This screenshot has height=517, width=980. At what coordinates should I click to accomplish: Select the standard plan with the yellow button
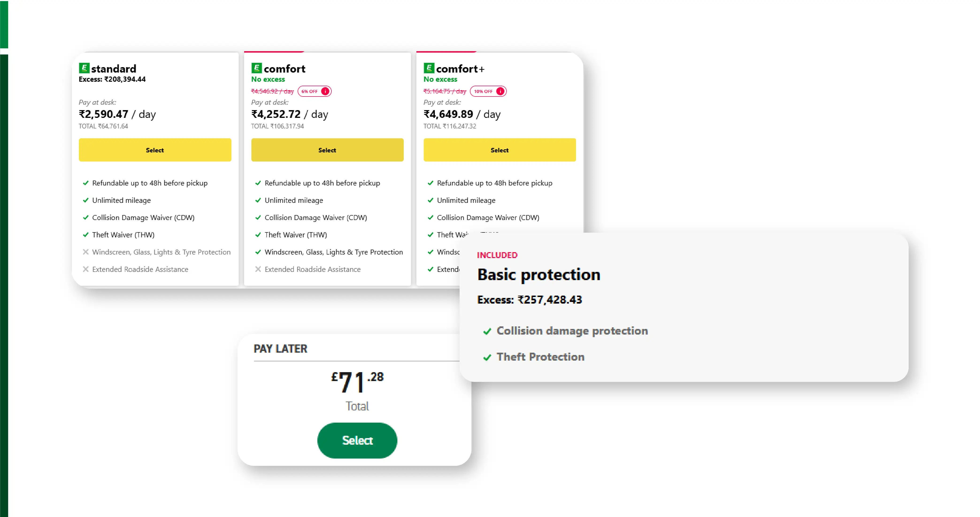point(155,150)
